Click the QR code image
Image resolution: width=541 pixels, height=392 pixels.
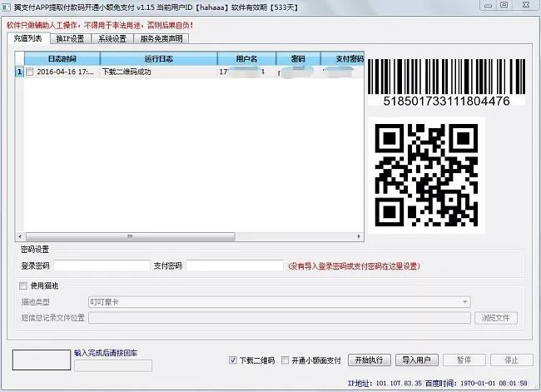pos(426,176)
